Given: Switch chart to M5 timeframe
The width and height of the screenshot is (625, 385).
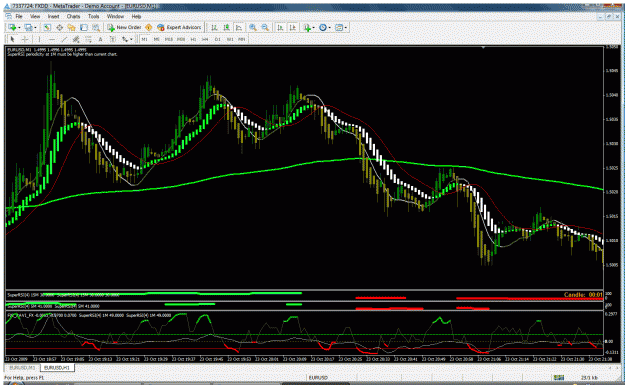Looking at the screenshot, I should [x=157, y=39].
